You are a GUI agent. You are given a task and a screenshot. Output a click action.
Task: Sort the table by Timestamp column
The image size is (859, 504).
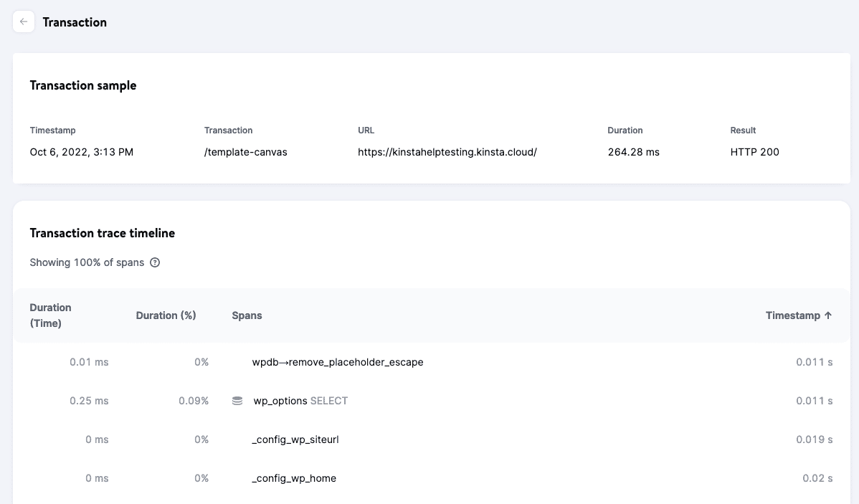click(x=793, y=315)
